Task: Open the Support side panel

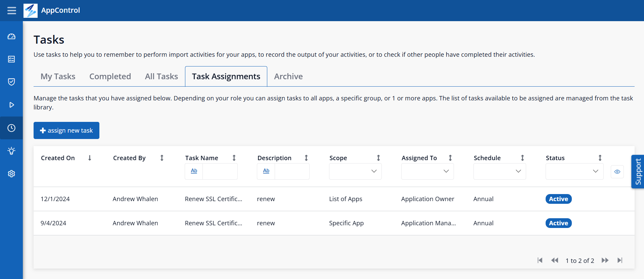Action: 638,172
